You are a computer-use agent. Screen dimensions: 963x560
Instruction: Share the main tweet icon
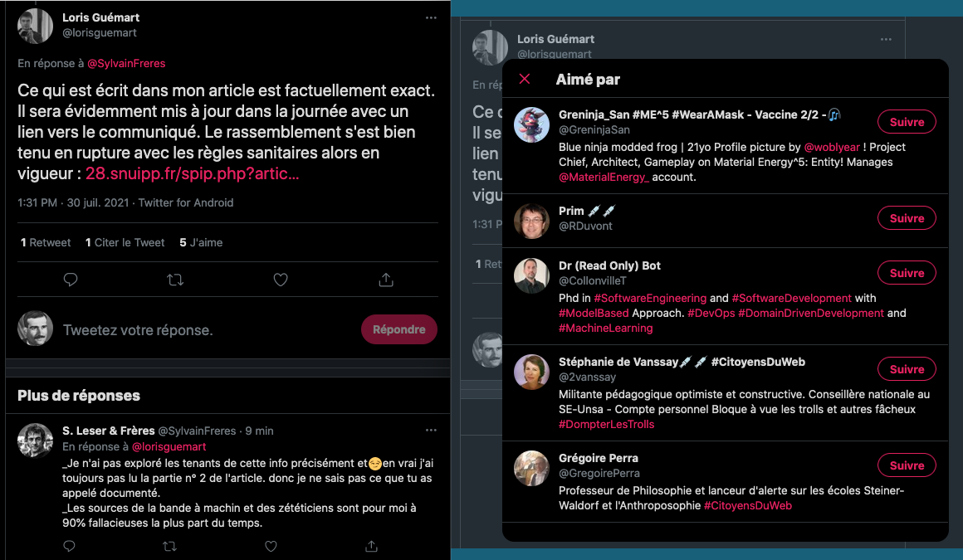pyautogui.click(x=386, y=280)
